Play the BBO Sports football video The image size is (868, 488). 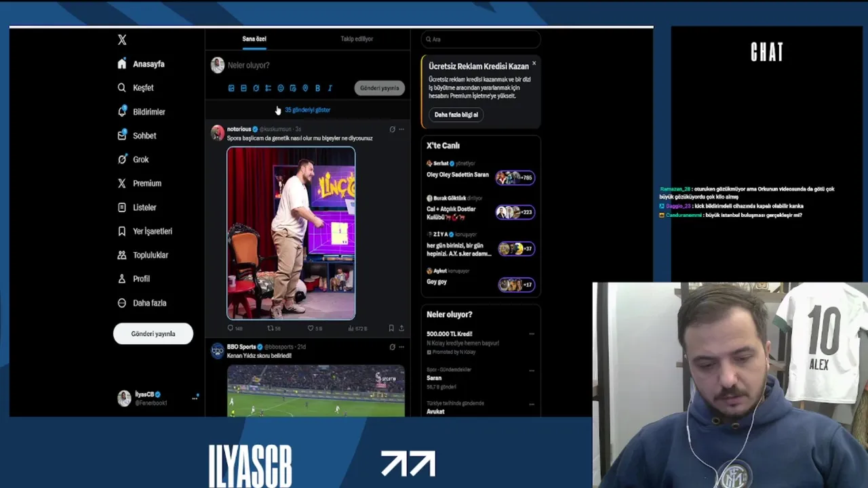click(316, 390)
